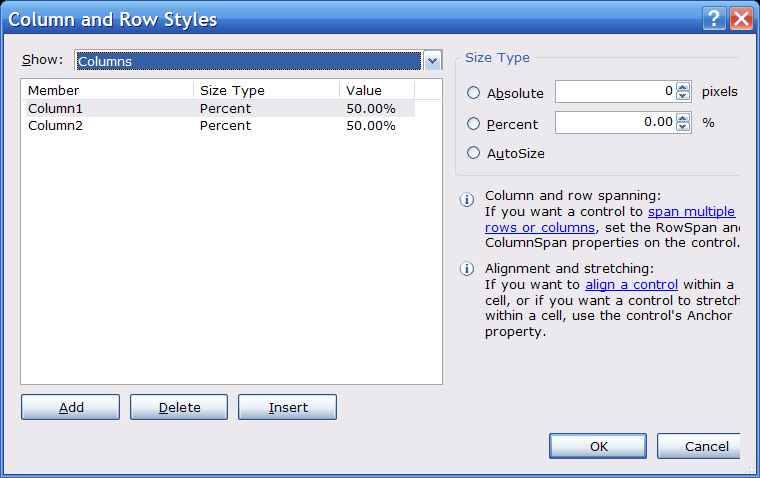Click the Help question mark icon
Viewport: 760px width, 478px height.
(714, 19)
